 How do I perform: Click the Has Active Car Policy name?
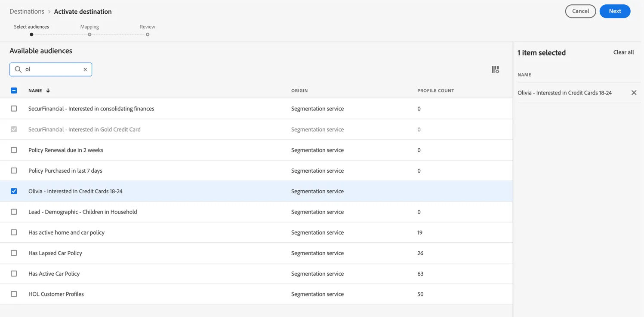point(54,274)
